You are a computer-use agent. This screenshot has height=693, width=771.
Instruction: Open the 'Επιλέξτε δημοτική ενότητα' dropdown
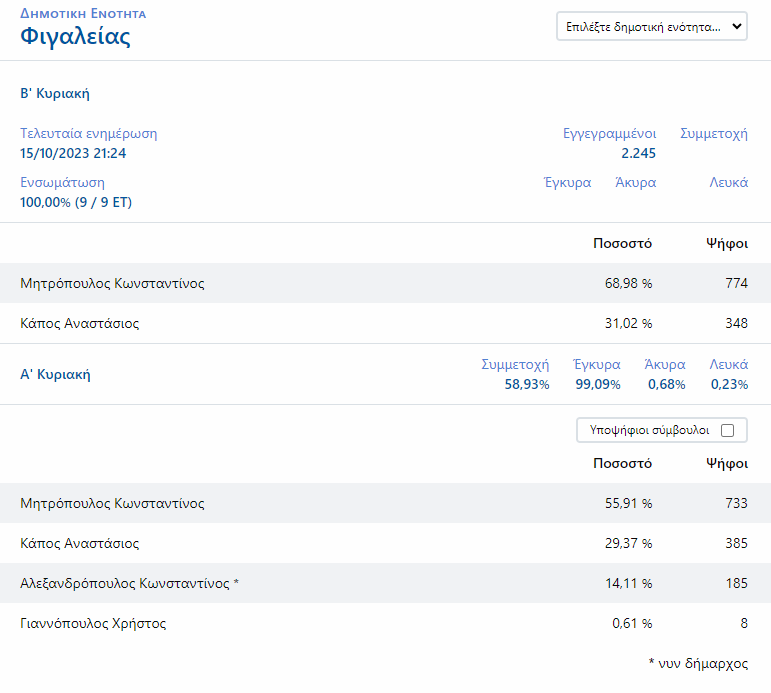click(651, 27)
